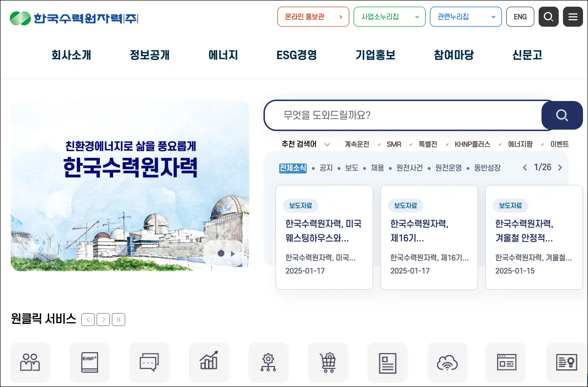Open the 참여마당 menu

point(454,55)
